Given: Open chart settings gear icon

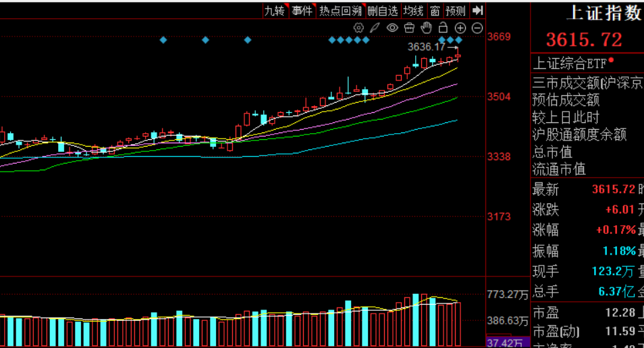Looking at the screenshot, I should [358, 28].
